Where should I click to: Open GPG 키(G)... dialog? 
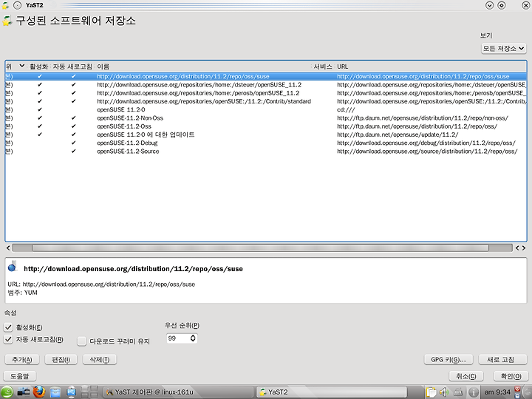[449, 360]
